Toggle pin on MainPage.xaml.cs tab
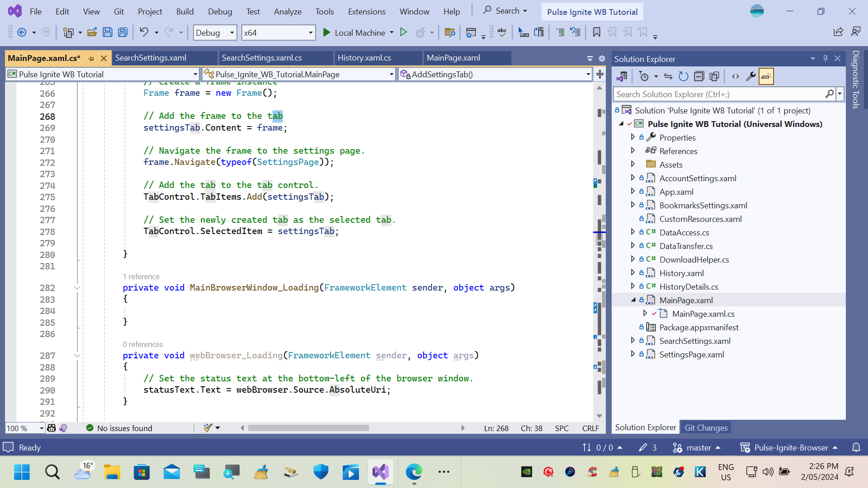The height and width of the screenshot is (488, 868). 91,58
